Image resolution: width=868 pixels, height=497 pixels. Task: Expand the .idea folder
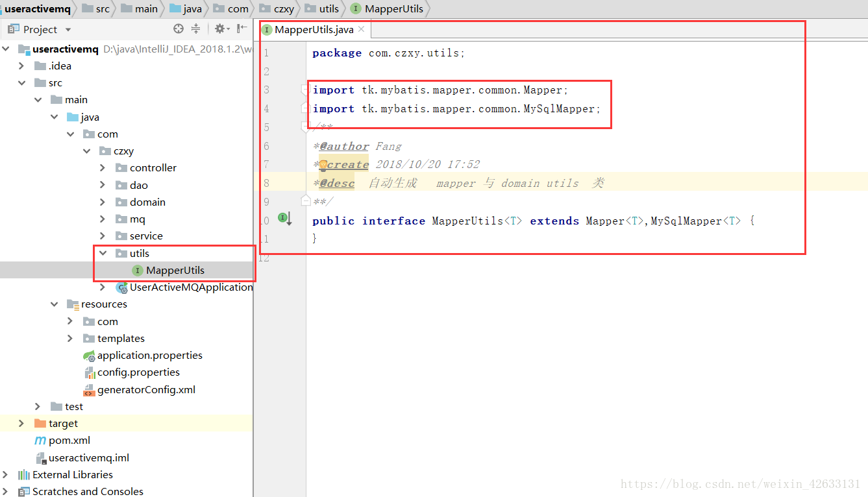tap(21, 66)
